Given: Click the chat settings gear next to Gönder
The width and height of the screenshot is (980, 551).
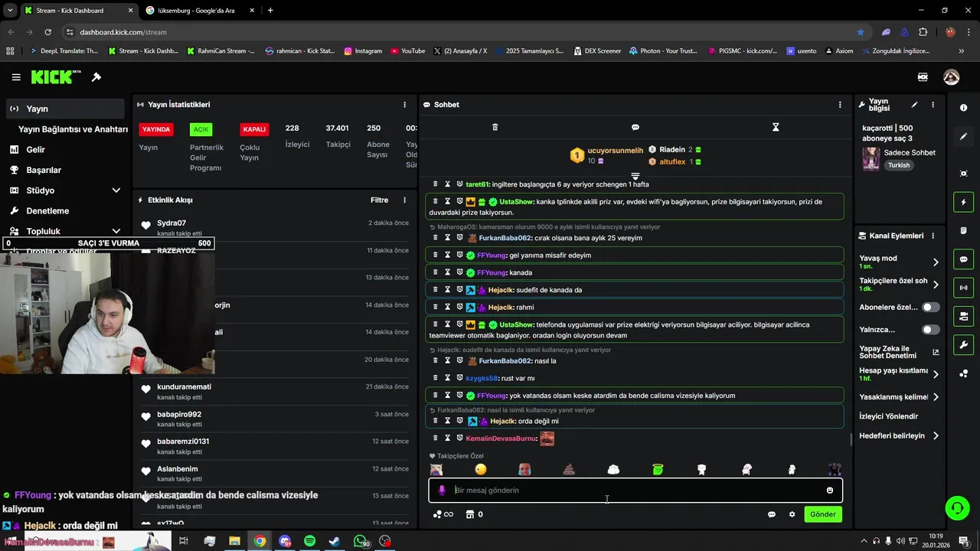Looking at the screenshot, I should (x=792, y=514).
